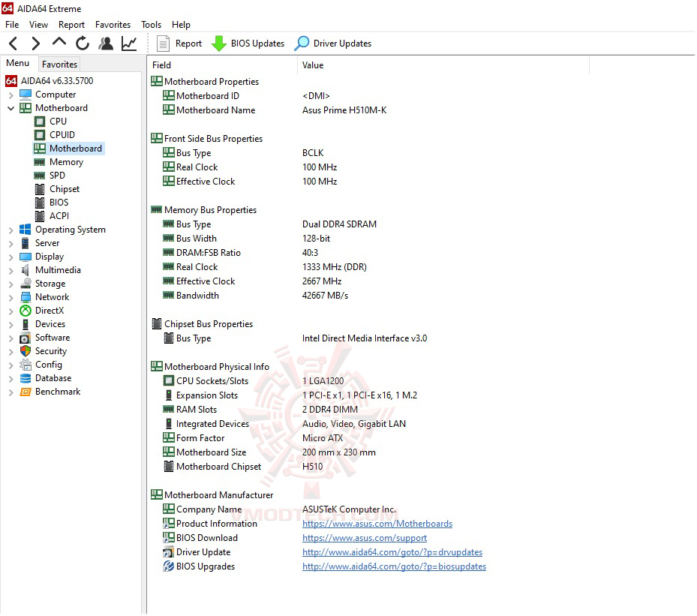Expand the Display node
This screenshot has height=616, width=697.
[x=11, y=257]
